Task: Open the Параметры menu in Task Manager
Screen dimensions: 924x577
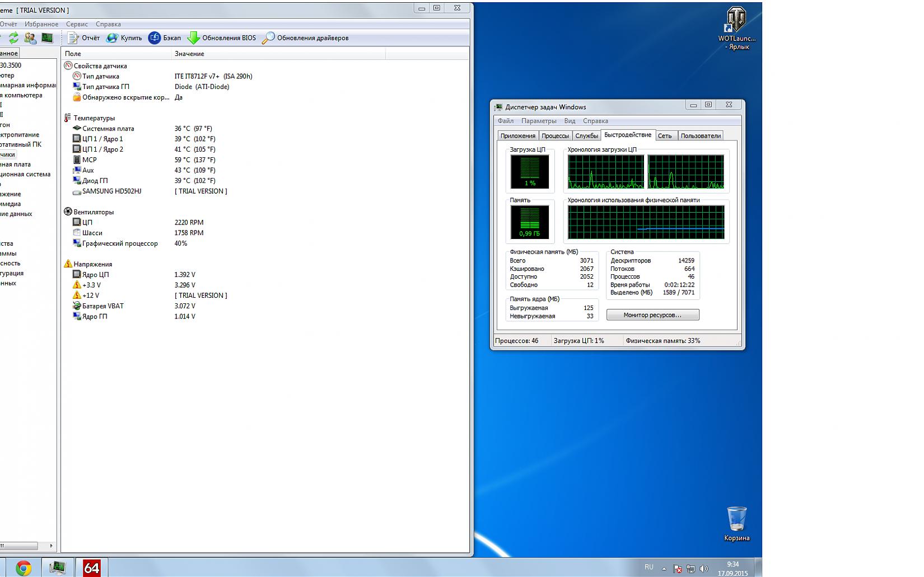Action: pyautogui.click(x=538, y=121)
